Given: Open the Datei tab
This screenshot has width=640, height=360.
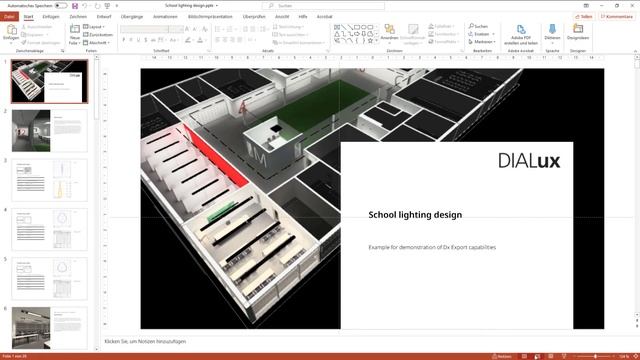Looking at the screenshot, I should coord(9,17).
